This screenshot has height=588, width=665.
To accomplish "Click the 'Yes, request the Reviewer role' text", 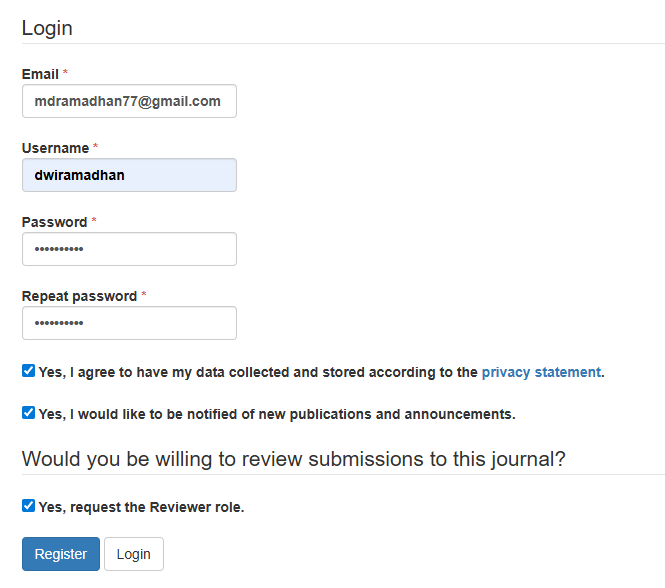I will (x=141, y=507).
